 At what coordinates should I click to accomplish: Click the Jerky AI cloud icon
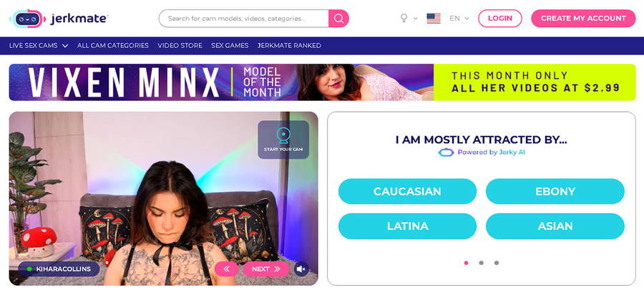coord(446,153)
